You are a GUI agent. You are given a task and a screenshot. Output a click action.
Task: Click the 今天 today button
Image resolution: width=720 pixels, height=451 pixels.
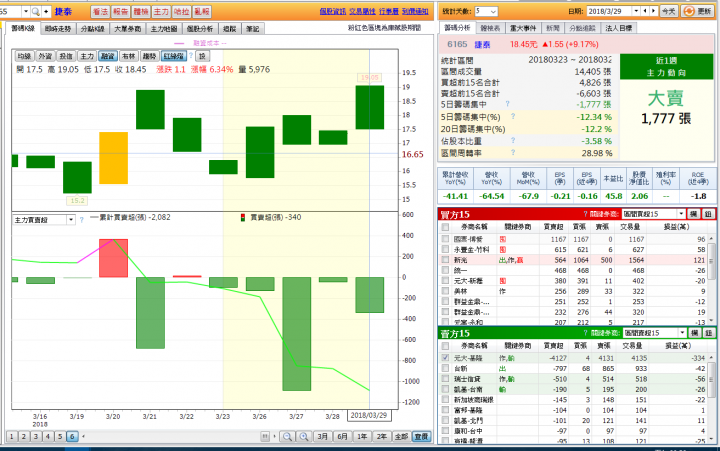click(669, 11)
